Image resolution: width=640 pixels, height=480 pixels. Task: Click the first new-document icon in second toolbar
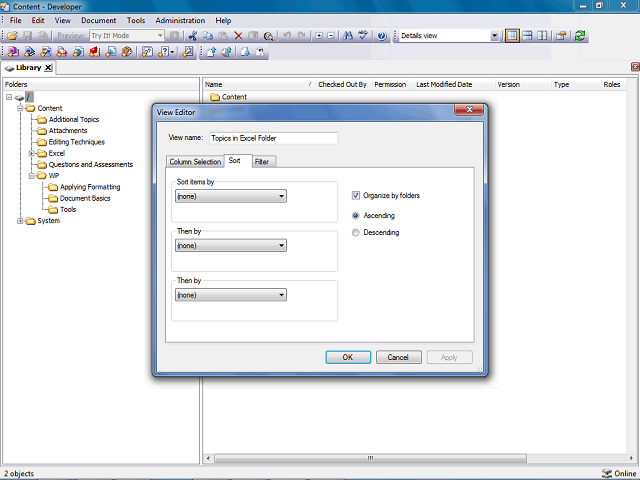coord(13,52)
